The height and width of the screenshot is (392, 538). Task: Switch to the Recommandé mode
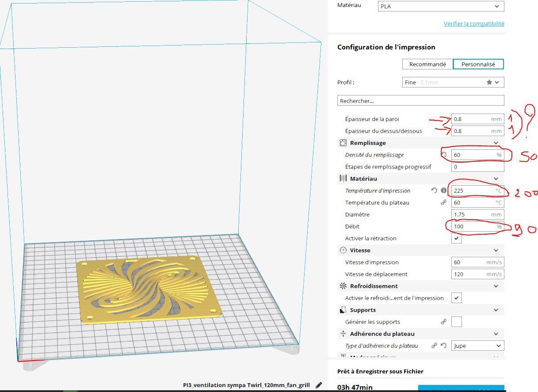[x=427, y=64]
